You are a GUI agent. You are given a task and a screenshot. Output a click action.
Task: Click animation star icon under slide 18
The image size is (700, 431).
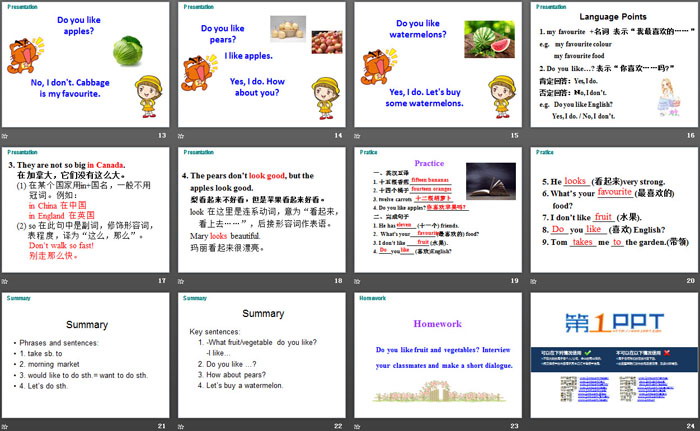pos(181,281)
